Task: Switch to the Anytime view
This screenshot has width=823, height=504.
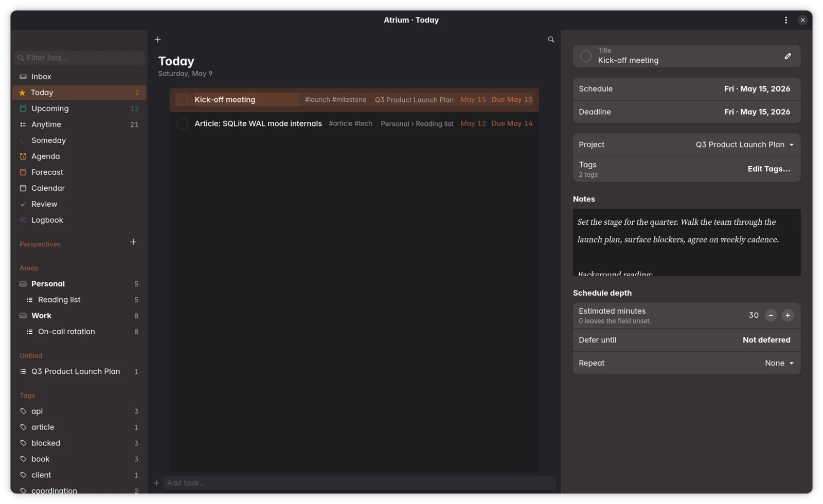Action: (79, 124)
